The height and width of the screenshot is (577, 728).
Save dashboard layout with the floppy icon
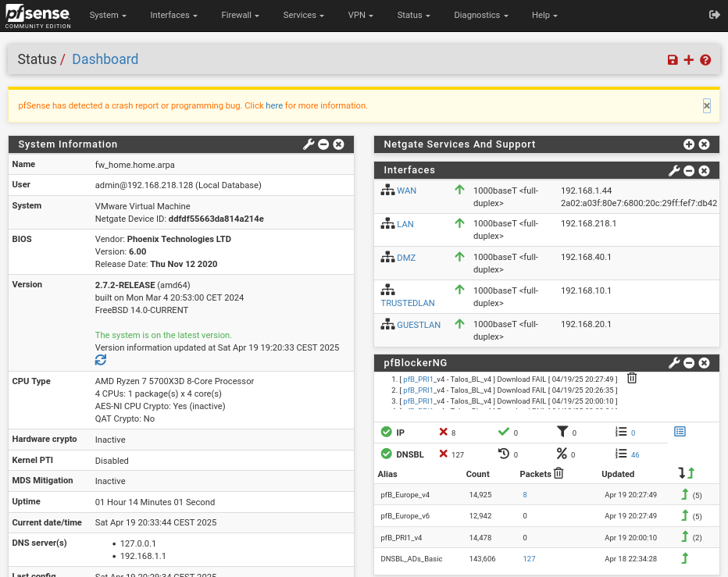673,60
